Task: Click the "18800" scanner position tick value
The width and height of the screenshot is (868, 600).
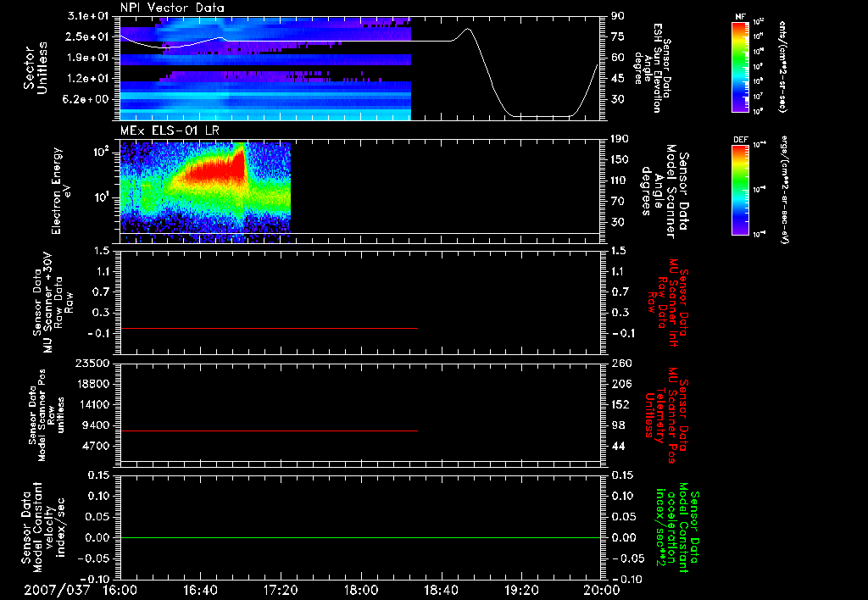Action: [x=94, y=384]
